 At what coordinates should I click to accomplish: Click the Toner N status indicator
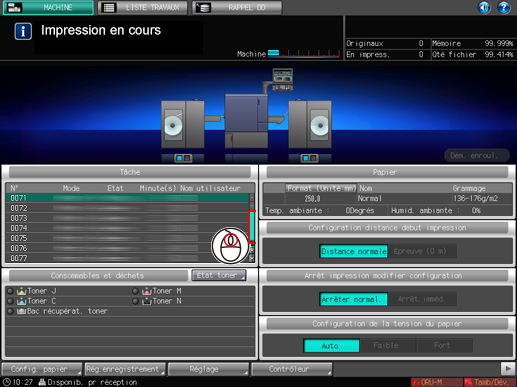pos(135,301)
